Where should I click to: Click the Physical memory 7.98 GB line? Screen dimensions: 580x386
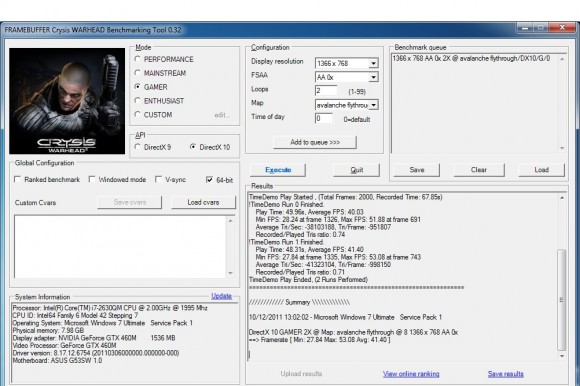tap(48, 331)
